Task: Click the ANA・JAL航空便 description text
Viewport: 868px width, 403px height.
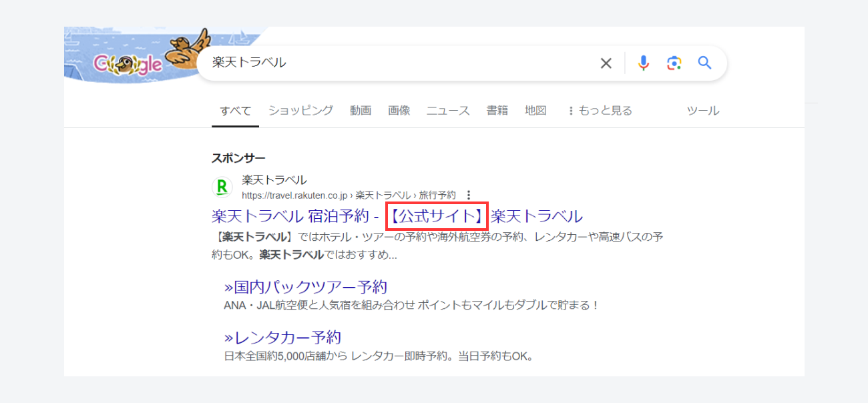Action: click(412, 305)
